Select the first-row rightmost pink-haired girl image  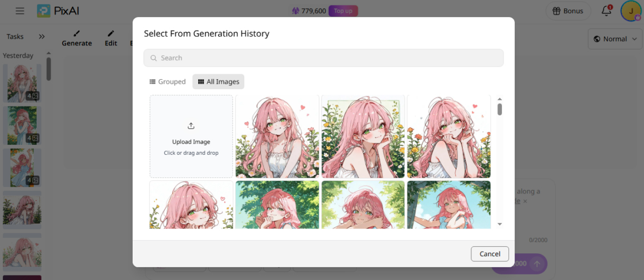tap(449, 136)
